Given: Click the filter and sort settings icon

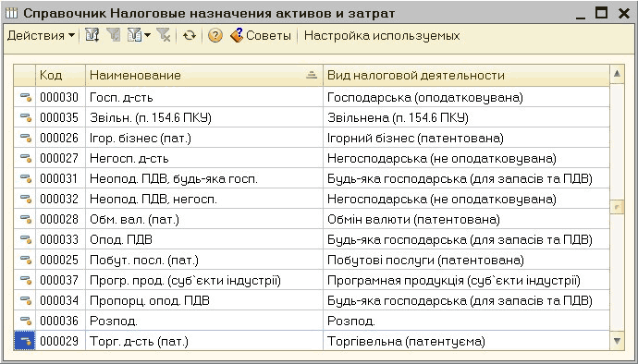Looking at the screenshot, I should [92, 36].
